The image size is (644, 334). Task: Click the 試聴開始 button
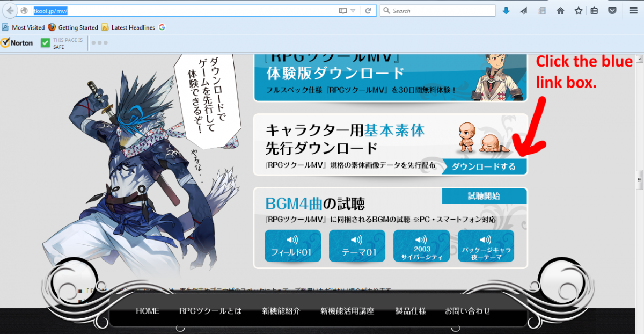(484, 196)
